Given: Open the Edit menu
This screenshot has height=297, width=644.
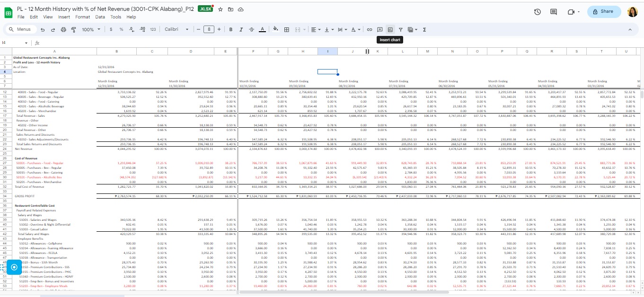Looking at the screenshot, I should [34, 17].
